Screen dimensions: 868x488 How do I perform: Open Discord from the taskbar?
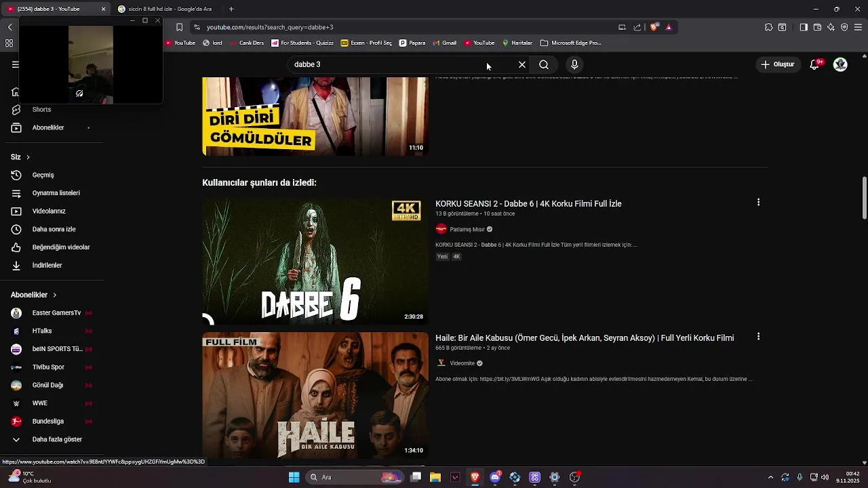(495, 477)
